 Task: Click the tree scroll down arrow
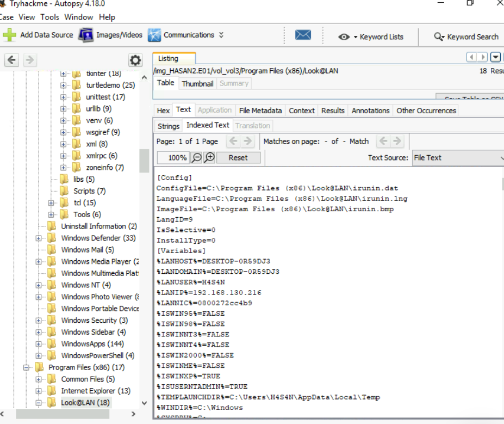(x=144, y=403)
